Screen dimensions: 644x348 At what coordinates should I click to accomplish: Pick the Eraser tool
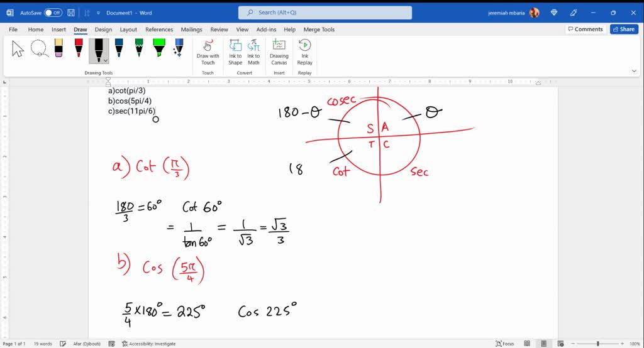click(58, 48)
